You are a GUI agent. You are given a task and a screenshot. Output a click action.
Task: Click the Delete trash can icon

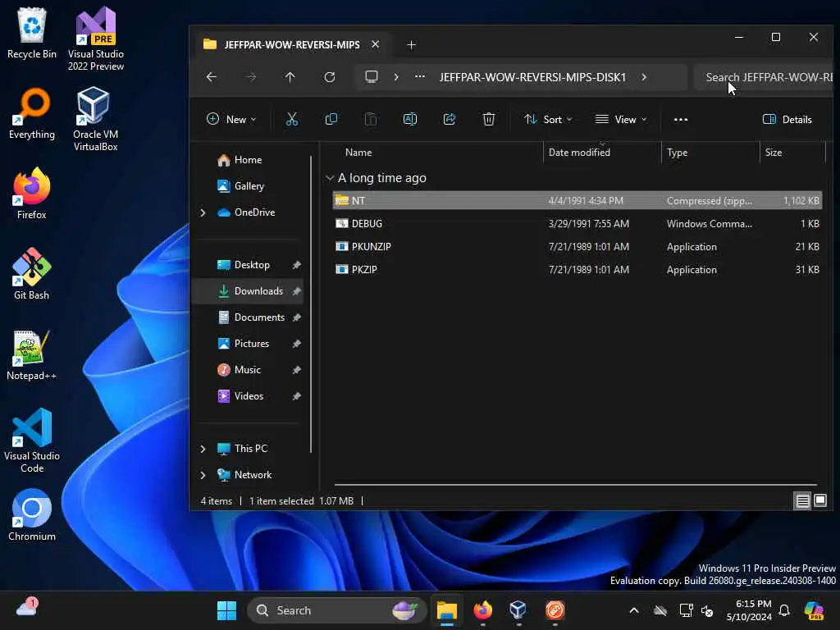489,120
